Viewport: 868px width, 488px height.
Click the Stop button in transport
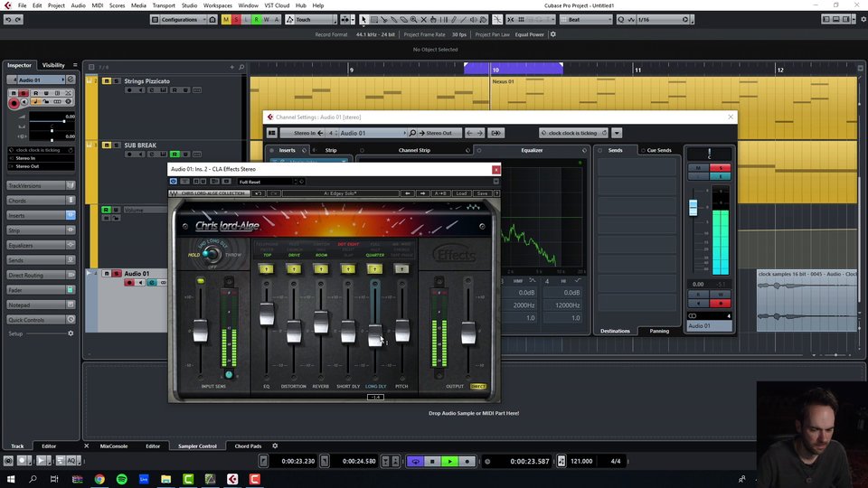(x=432, y=461)
